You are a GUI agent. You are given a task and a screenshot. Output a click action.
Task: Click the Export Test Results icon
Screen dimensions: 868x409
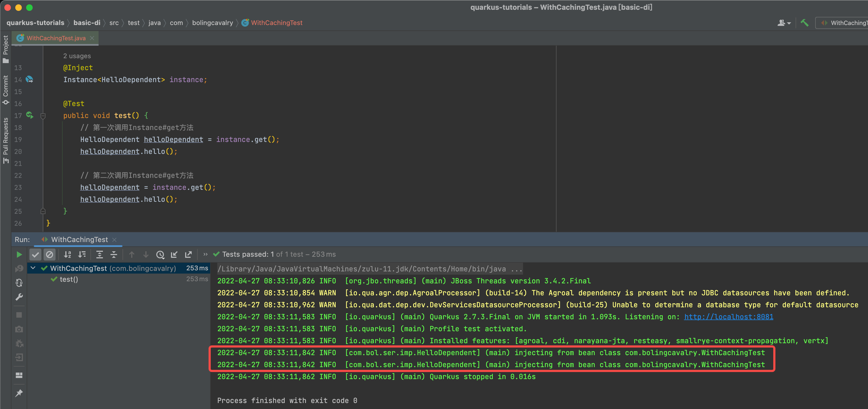tap(188, 255)
